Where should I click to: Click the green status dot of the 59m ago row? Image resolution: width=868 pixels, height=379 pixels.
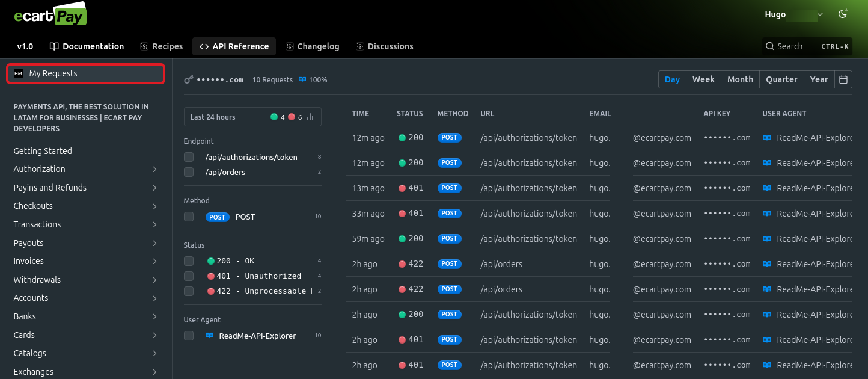[x=402, y=239]
